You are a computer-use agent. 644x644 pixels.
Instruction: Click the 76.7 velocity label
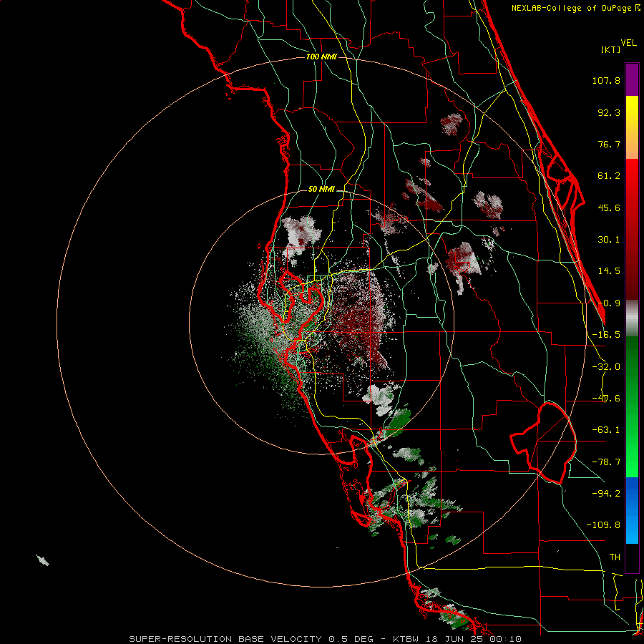tap(609, 144)
